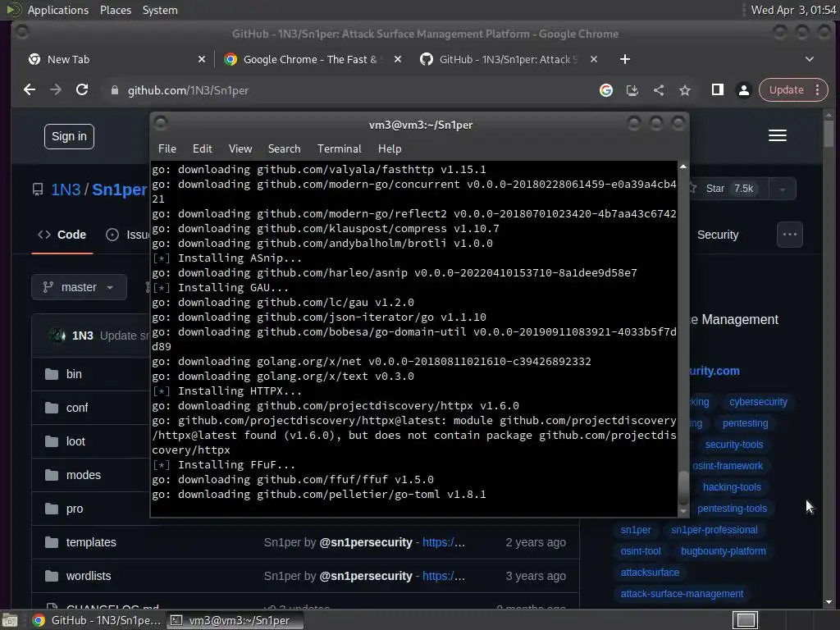Open the System menu in top panel
Image resolution: width=840 pixels, height=630 pixels.
click(160, 10)
